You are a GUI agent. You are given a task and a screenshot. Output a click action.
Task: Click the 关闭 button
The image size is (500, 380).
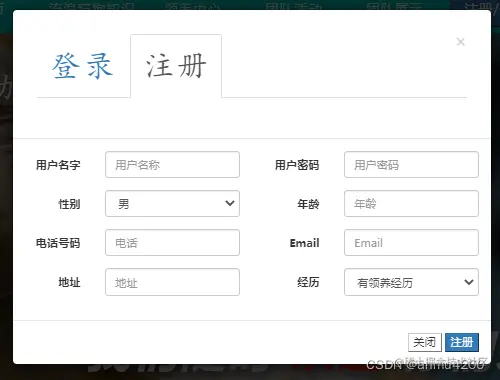425,342
